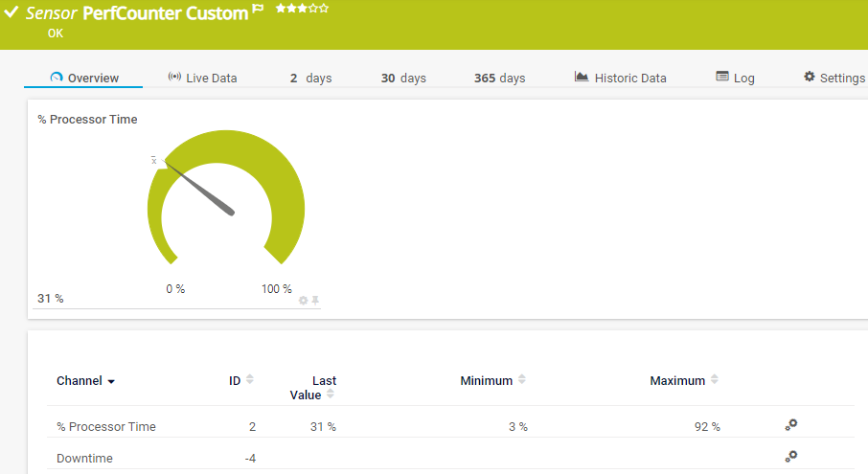Sort table by Channel column dropdown arrow
This screenshot has height=474, width=868.
pos(111,381)
